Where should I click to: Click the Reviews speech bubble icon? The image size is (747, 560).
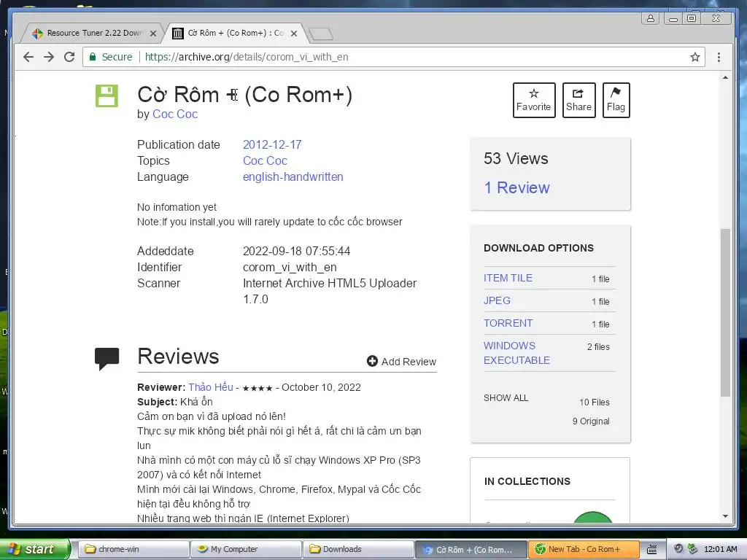[x=107, y=359]
